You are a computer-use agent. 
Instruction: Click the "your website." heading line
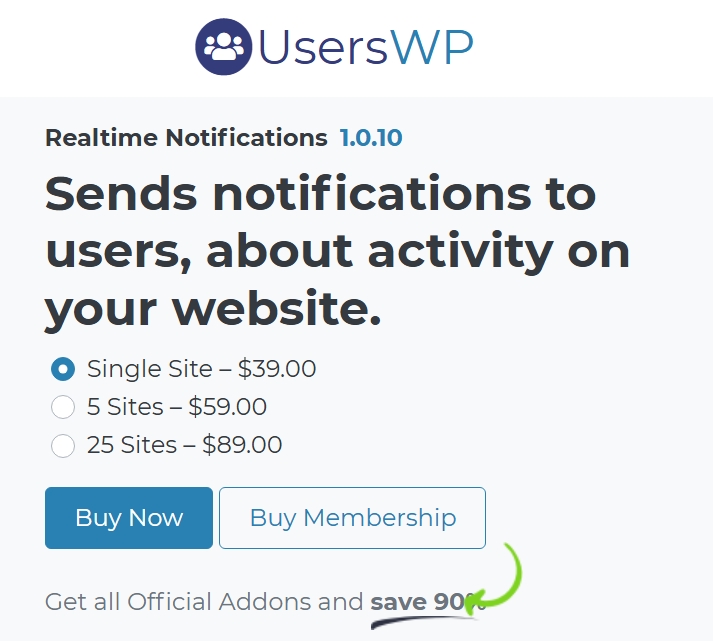coord(212,310)
